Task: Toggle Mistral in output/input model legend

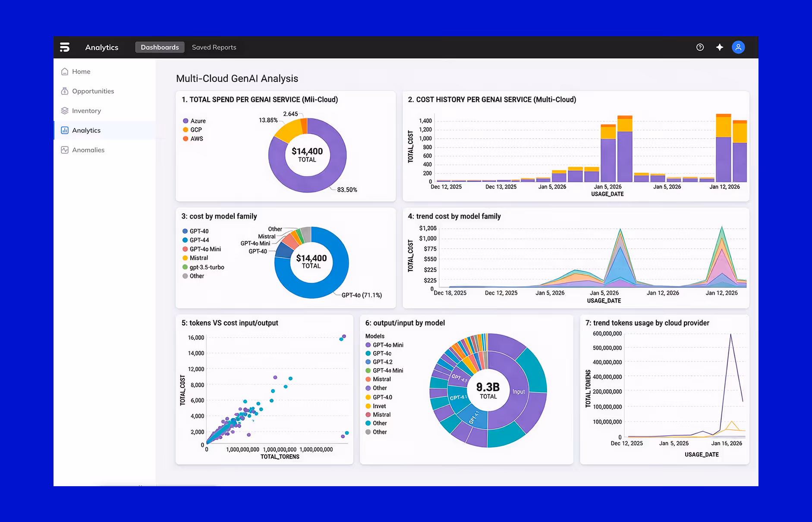Action: click(381, 379)
